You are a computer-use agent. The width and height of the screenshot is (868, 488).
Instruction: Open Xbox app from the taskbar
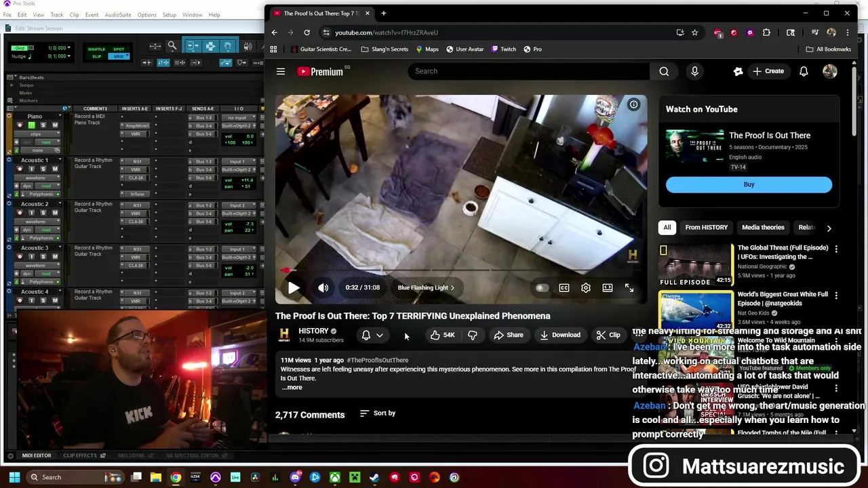tap(335, 477)
